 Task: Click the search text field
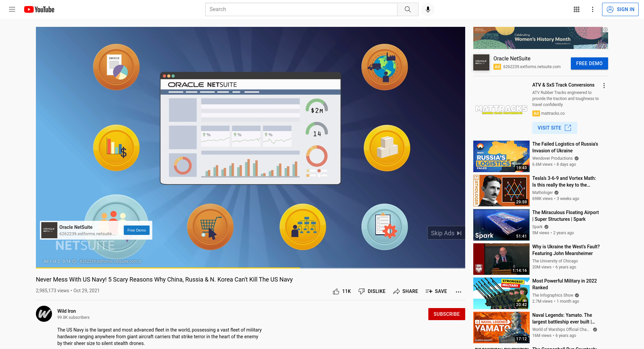[x=301, y=9]
